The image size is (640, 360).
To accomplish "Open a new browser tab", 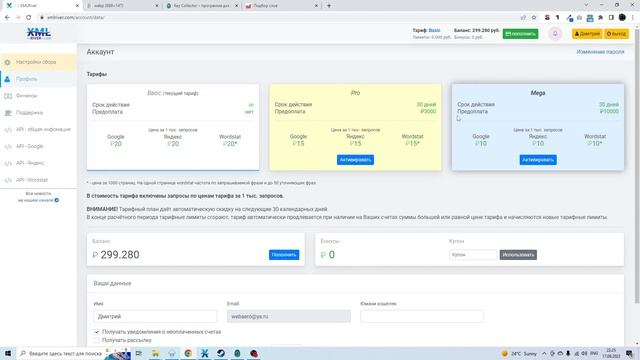I will pos(329,6).
